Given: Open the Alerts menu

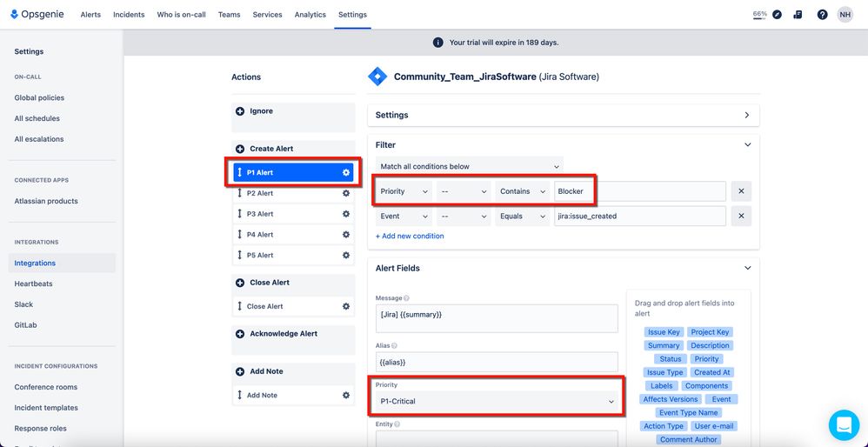Looking at the screenshot, I should (x=90, y=15).
